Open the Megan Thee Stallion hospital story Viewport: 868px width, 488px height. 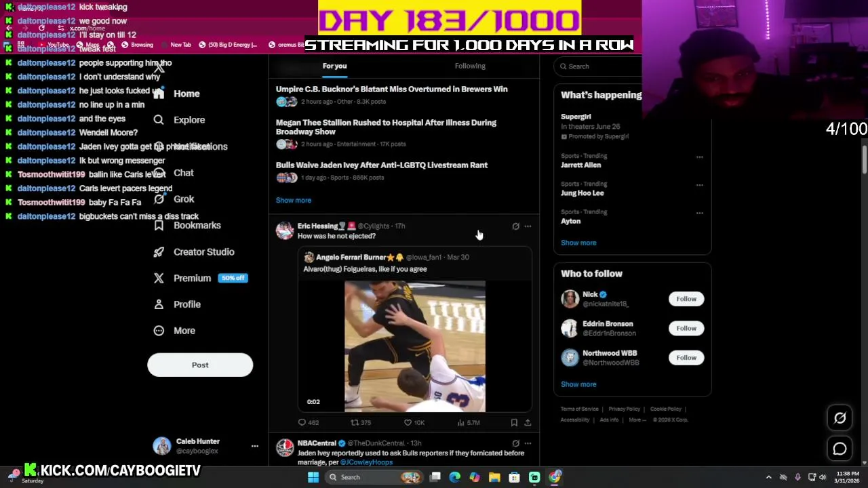[386, 127]
